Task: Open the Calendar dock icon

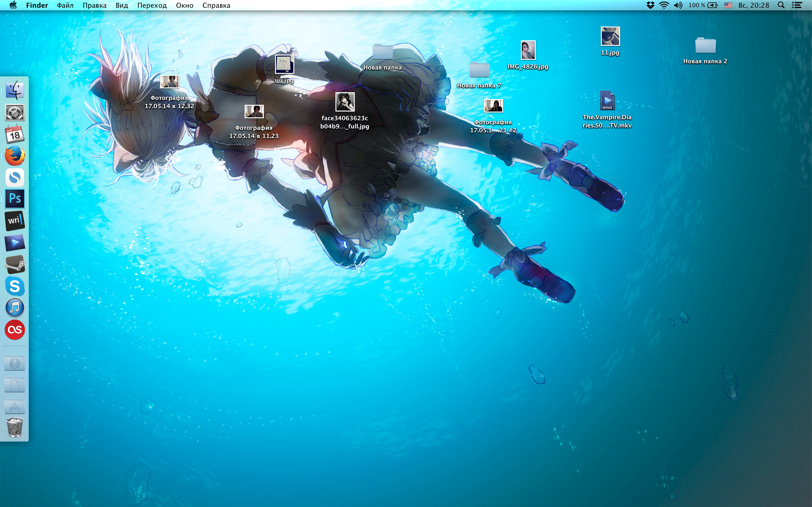Action: pyautogui.click(x=15, y=134)
